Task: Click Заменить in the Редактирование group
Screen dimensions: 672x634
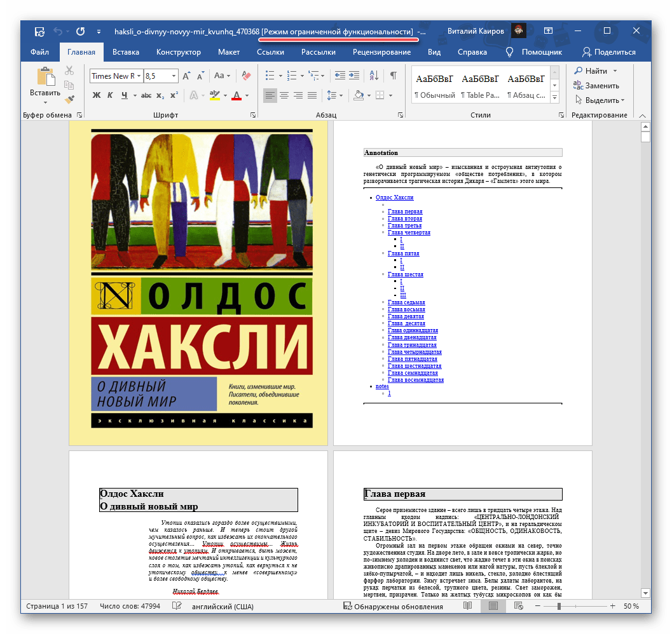Action: coord(596,86)
